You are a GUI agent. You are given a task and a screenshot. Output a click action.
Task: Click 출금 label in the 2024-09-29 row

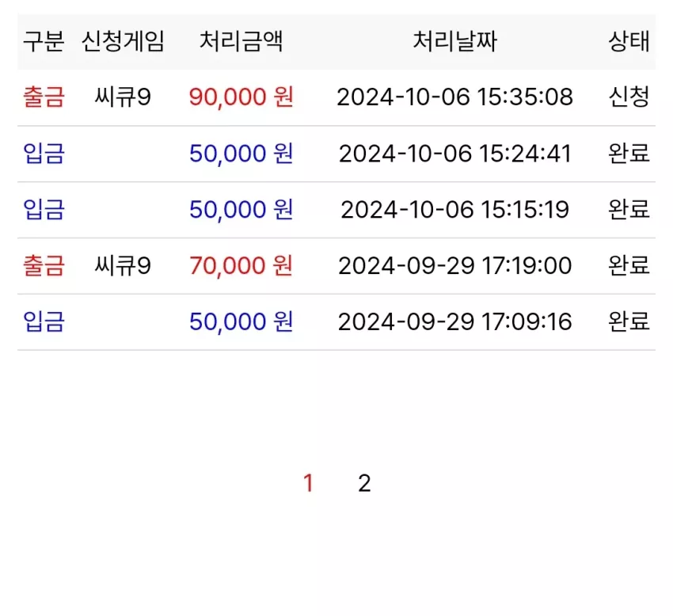coord(44,266)
